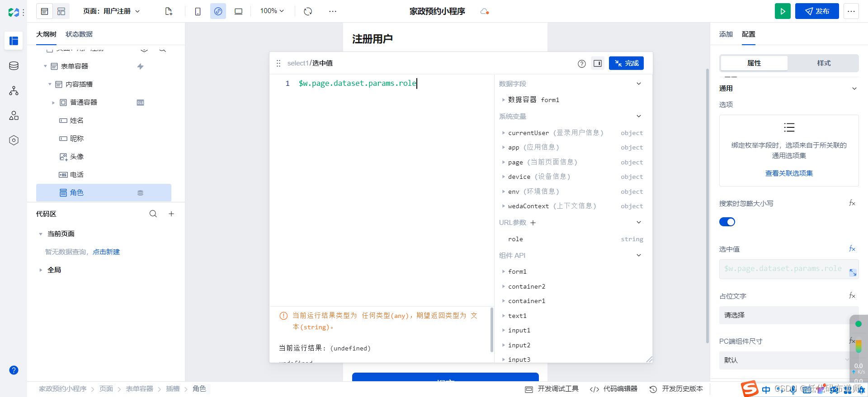Open the page layout view icon

(x=44, y=11)
